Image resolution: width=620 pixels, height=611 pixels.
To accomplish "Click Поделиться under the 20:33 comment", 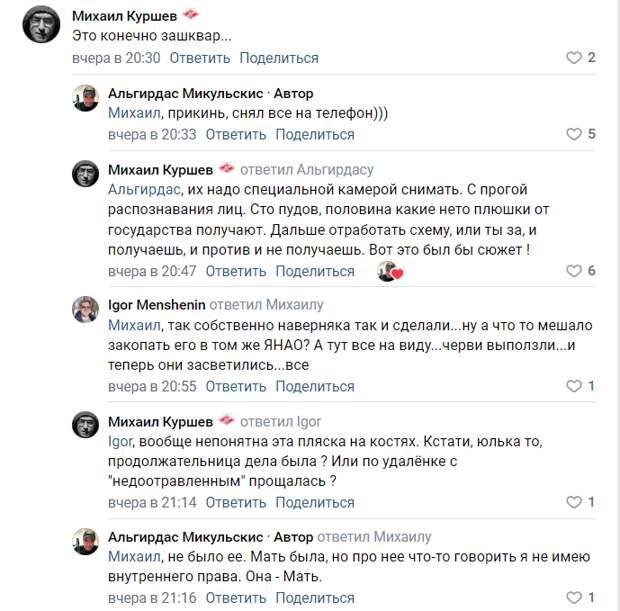I will click(315, 135).
